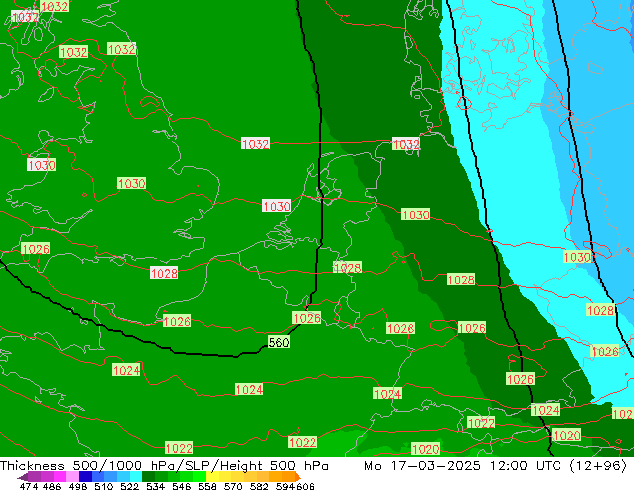The height and width of the screenshot is (490, 634).
Task: Select the legend value 558
Action: tap(207, 486)
